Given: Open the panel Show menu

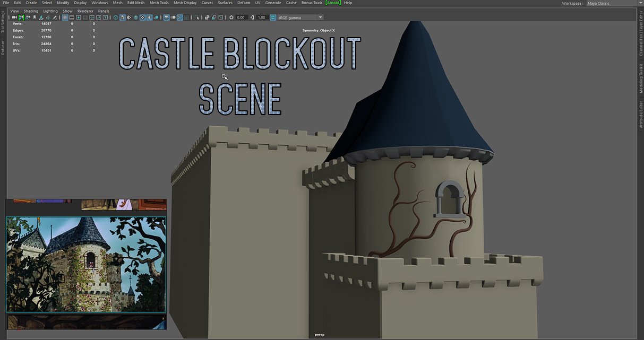Looking at the screenshot, I should point(67,11).
